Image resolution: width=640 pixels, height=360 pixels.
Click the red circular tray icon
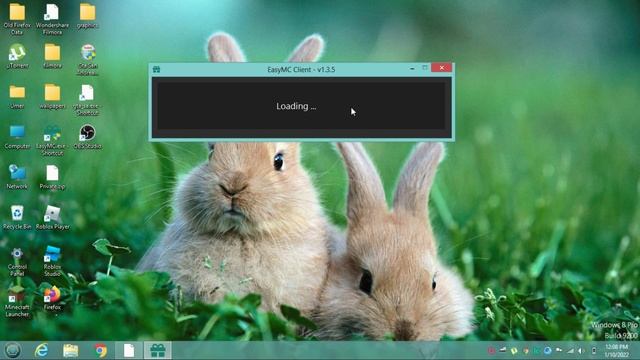(491, 351)
